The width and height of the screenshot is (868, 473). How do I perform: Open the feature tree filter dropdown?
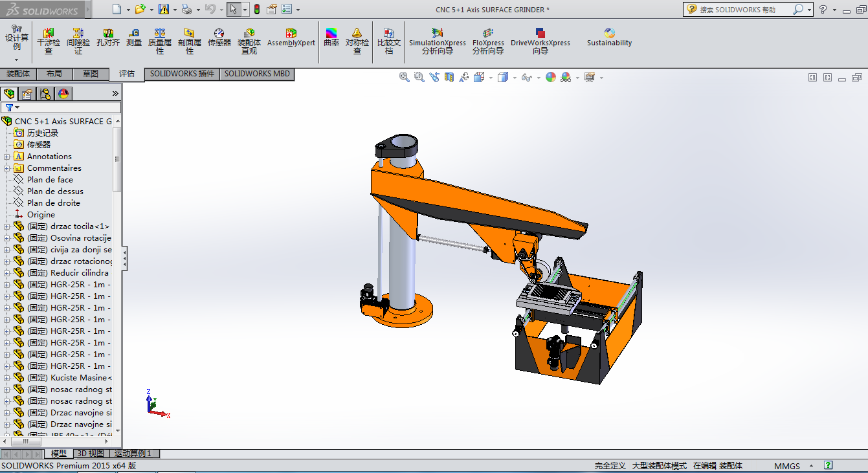[x=12, y=107]
